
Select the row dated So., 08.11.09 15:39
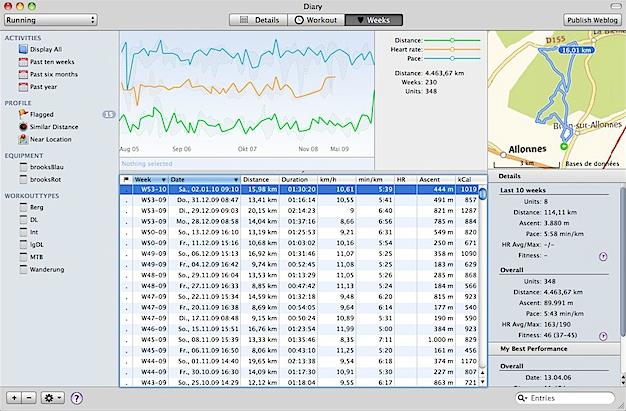point(299,340)
